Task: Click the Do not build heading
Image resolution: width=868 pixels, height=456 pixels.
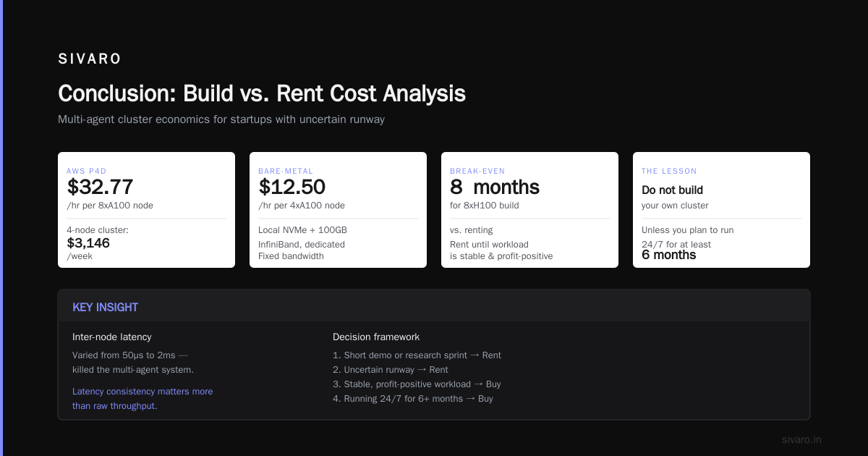Action: coord(672,190)
